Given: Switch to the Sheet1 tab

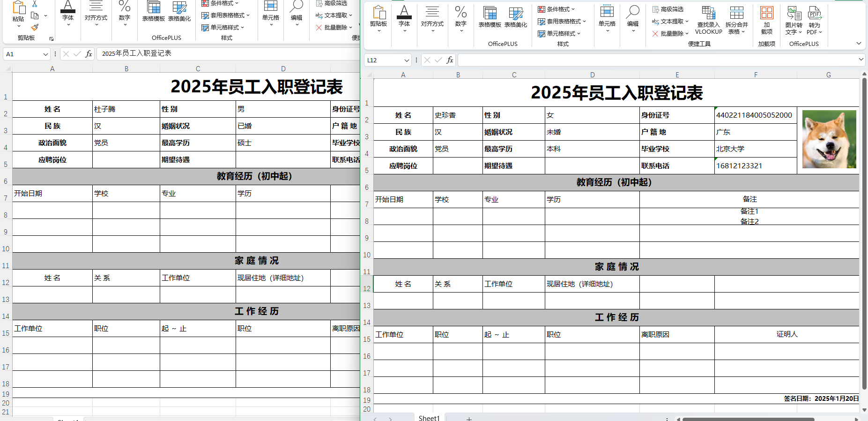Looking at the screenshot, I should click(x=429, y=418).
